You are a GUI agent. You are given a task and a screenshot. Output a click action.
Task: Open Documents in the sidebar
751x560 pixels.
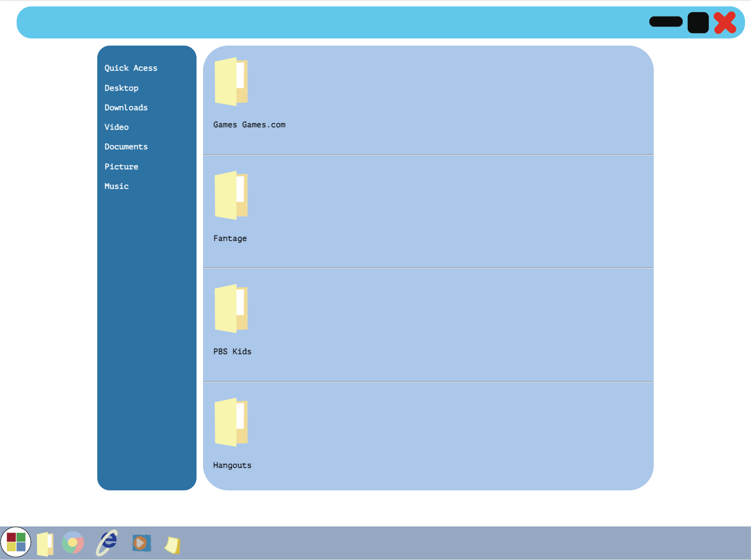click(126, 147)
